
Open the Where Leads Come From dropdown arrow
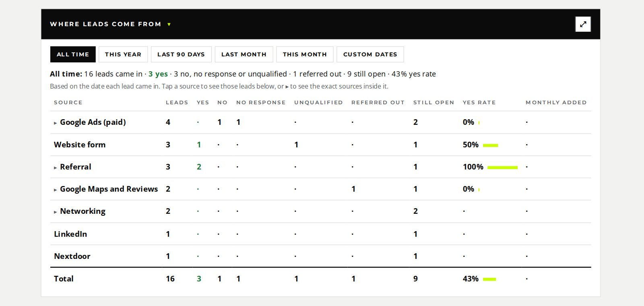tap(169, 25)
